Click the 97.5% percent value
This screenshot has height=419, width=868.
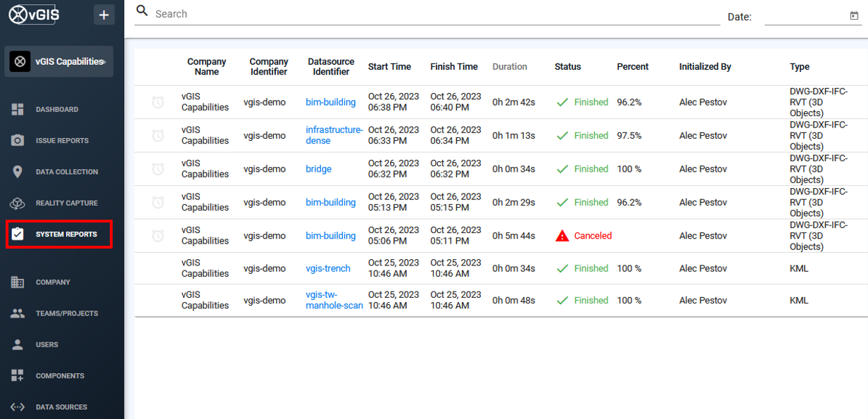pos(629,135)
